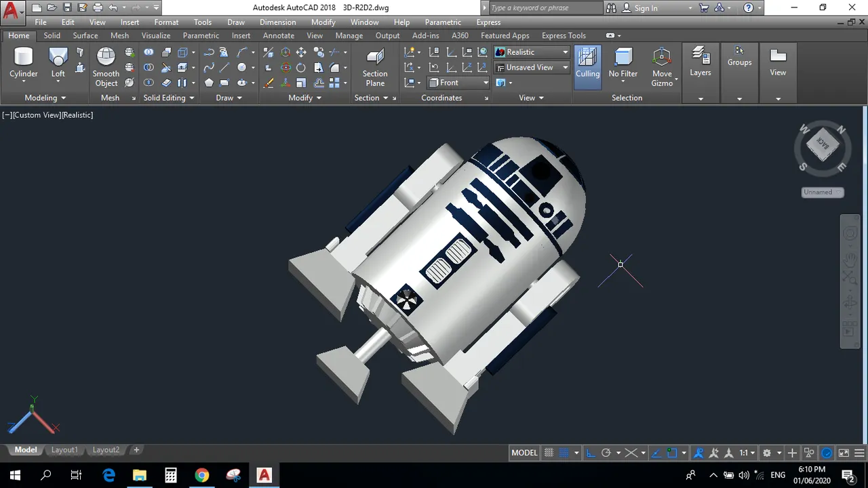
Task: Open the workspace switching gear dropdown
Action: 770,453
